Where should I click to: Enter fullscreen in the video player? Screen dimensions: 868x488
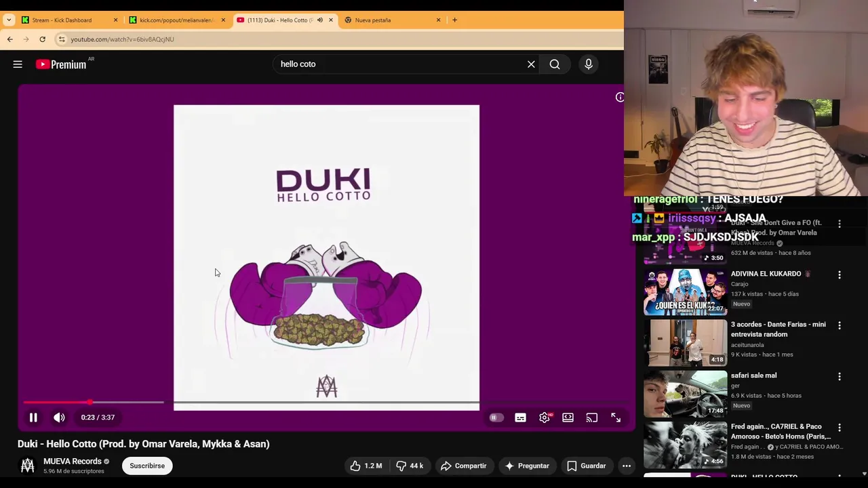pos(616,418)
